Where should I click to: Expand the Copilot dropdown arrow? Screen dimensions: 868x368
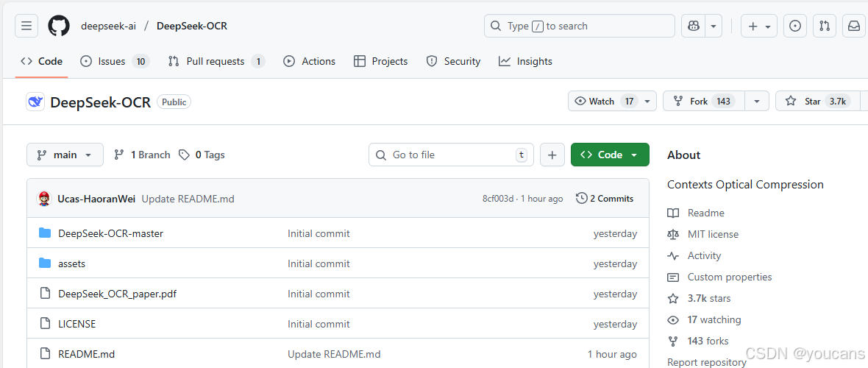pyautogui.click(x=713, y=26)
